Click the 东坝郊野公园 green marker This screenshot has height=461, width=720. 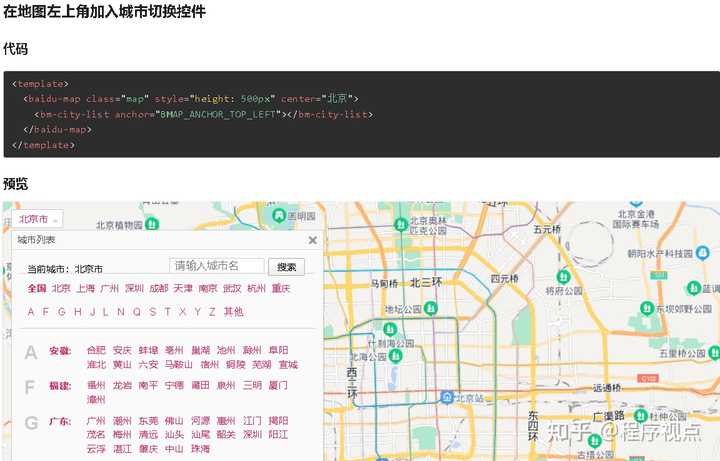(x=647, y=308)
